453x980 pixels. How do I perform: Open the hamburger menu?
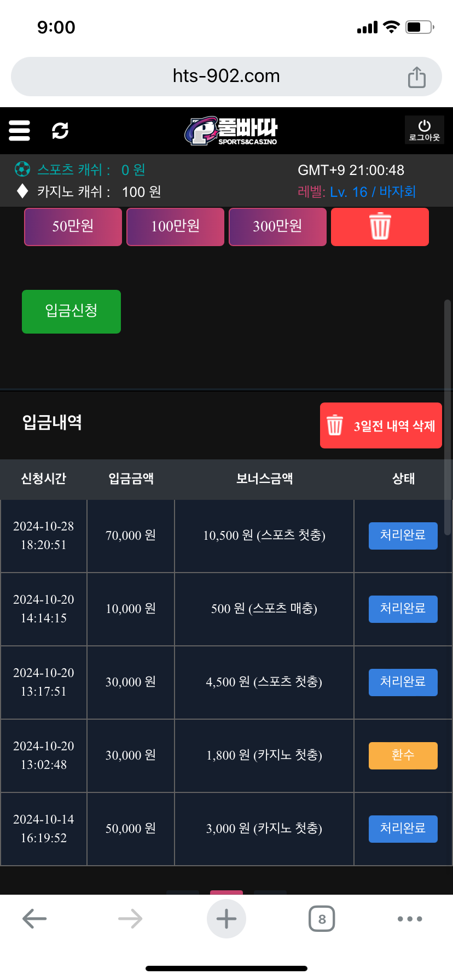(19, 131)
